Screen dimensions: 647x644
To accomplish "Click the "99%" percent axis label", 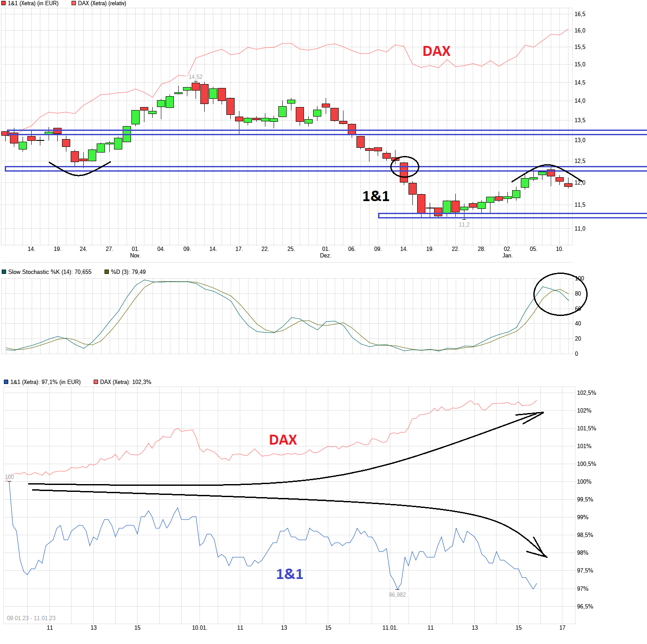I will (583, 517).
